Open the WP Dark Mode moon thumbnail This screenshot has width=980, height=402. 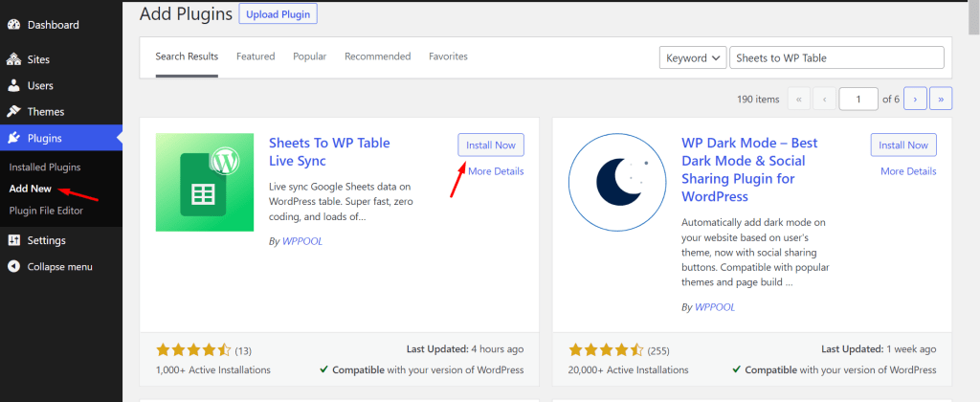pyautogui.click(x=617, y=183)
